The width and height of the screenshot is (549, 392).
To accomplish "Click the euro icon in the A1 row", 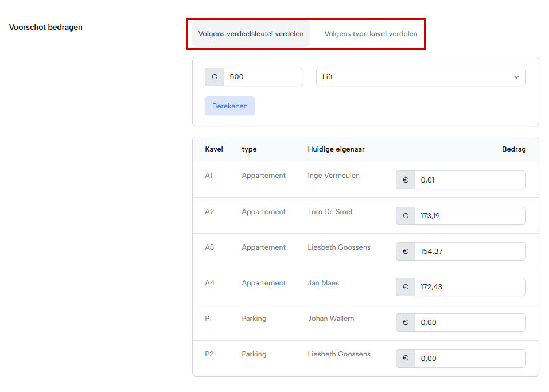I will [406, 180].
